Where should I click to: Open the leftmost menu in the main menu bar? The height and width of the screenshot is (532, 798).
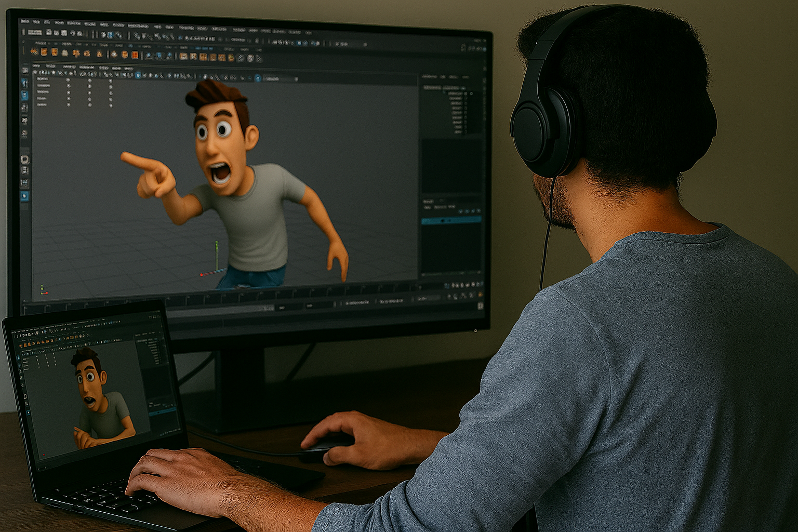pyautogui.click(x=24, y=21)
